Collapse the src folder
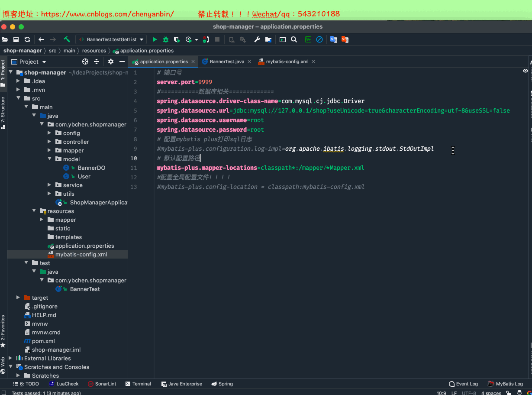Viewport: 532px width, 395px height. coord(18,98)
